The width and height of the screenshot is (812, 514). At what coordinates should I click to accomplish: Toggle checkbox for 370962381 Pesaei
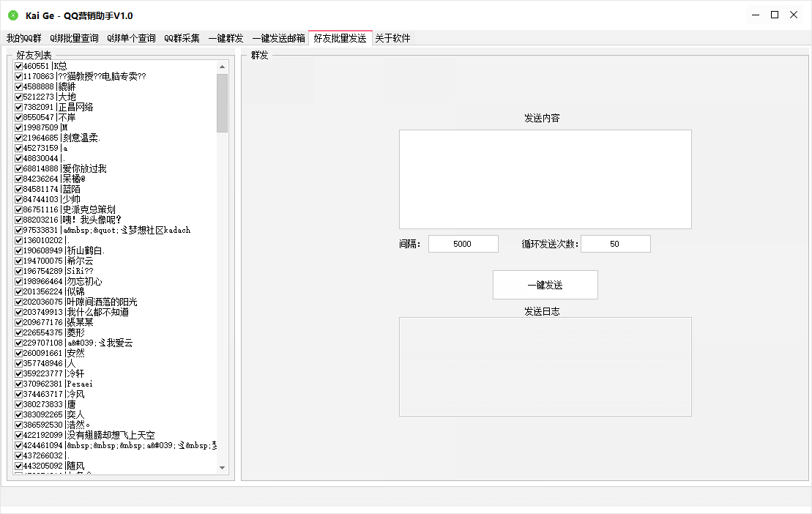point(18,384)
